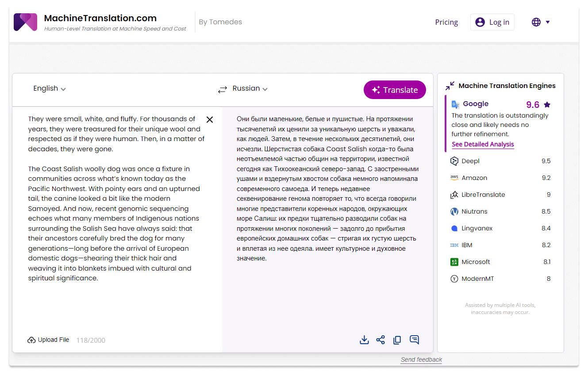This screenshot has height=371, width=588.
Task: Click the 8.2 IBM score
Action: coord(546,245)
